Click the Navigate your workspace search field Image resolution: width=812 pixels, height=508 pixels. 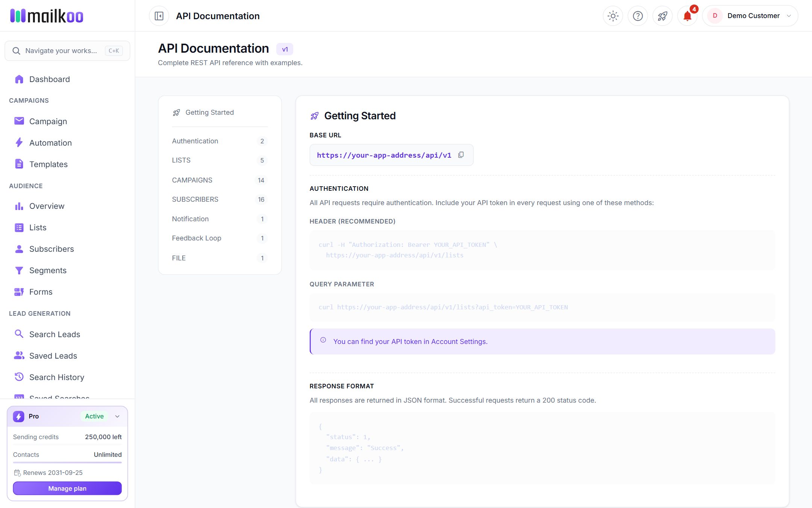(x=67, y=51)
